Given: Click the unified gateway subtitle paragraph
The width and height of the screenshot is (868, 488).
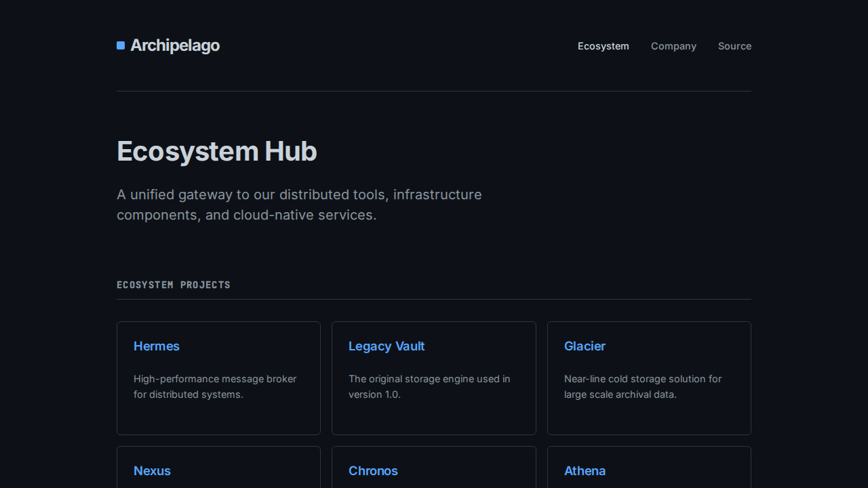Looking at the screenshot, I should [x=299, y=205].
